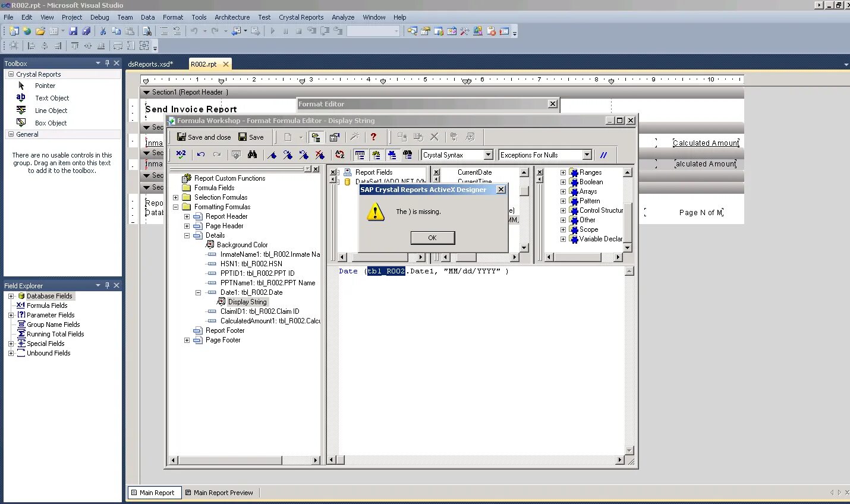Open the Crystal Reports menu
This screenshot has width=850, height=504.
pos(301,17)
